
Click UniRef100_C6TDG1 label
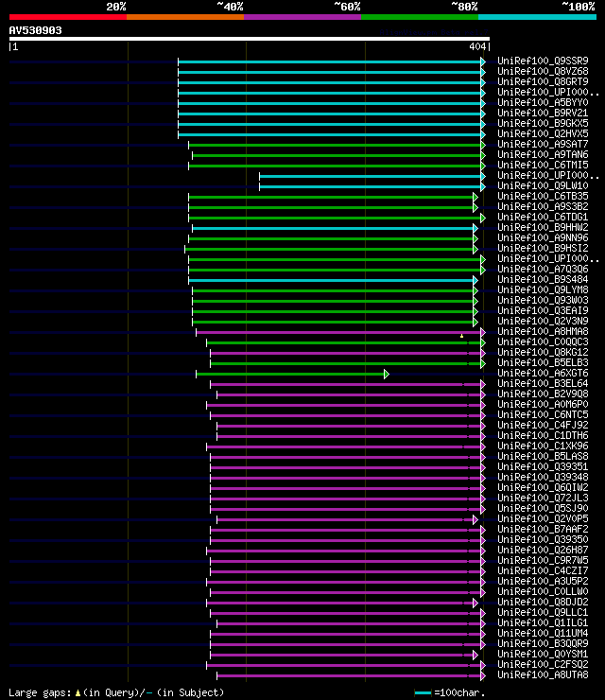pos(543,217)
